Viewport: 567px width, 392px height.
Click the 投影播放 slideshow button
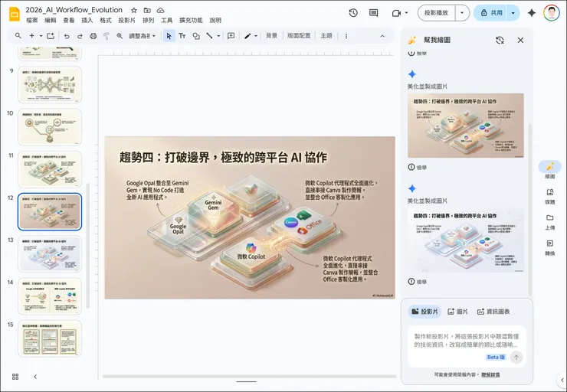[437, 13]
